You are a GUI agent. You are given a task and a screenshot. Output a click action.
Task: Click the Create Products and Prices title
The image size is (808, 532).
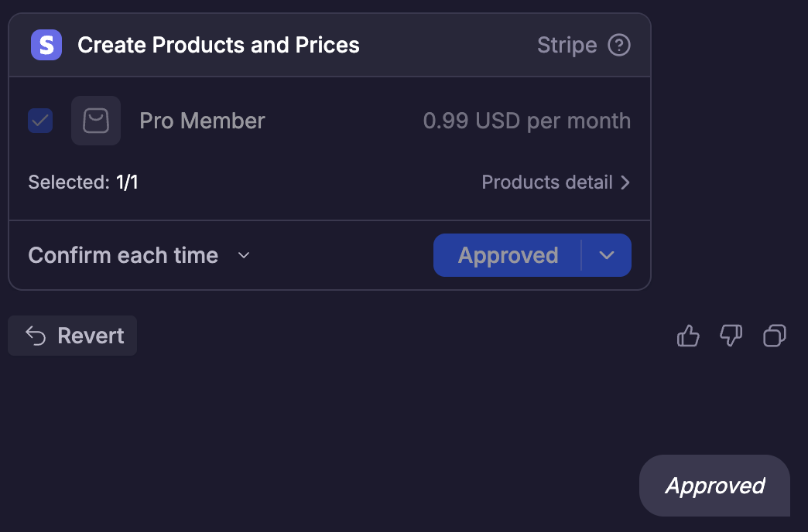[x=218, y=45]
